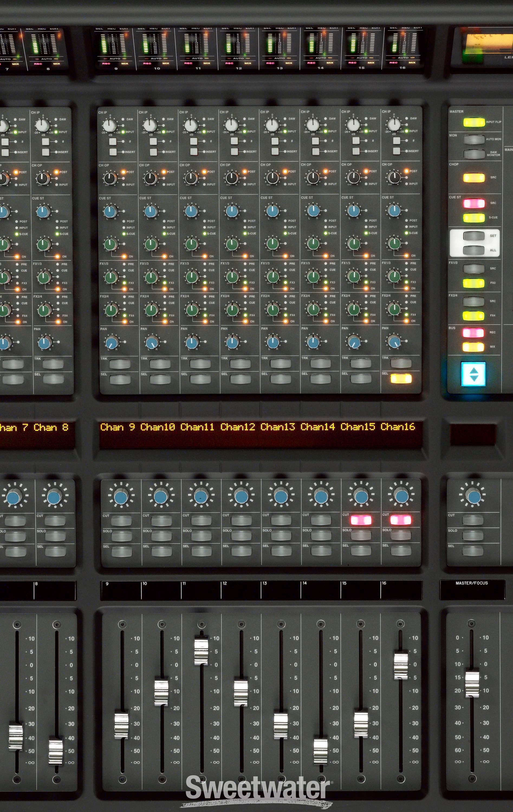This screenshot has height=812, width=513.
Task: Deselect channel 16's lit yellow SEL button
Action: pos(401,378)
